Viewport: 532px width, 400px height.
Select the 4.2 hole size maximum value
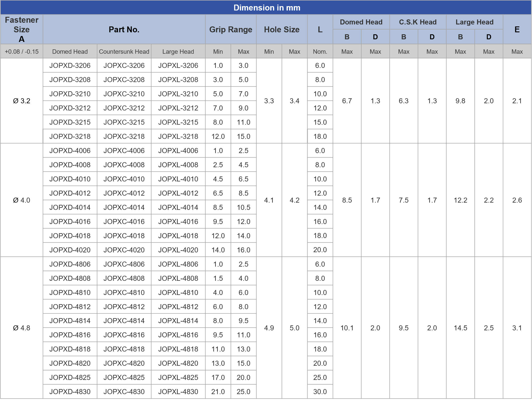click(295, 200)
